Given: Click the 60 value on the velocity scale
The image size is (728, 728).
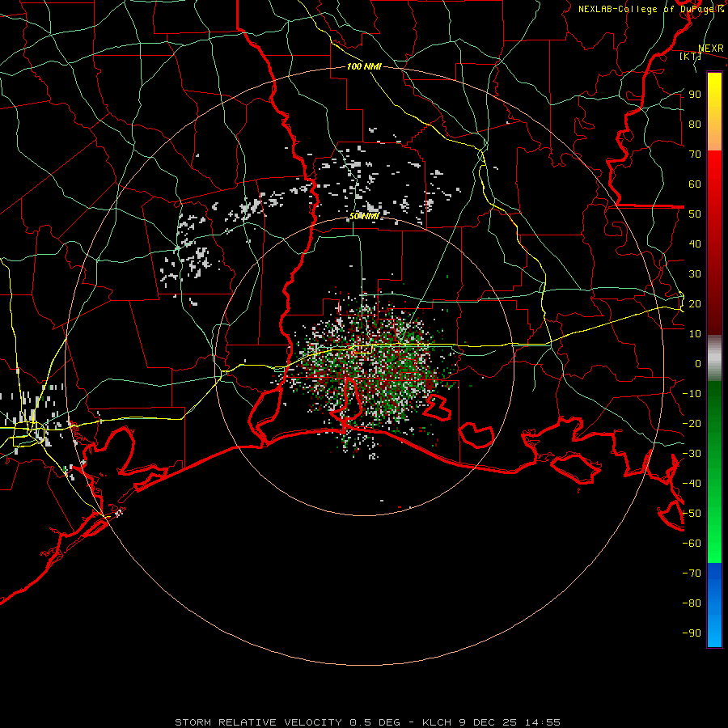Looking at the screenshot, I should (695, 184).
